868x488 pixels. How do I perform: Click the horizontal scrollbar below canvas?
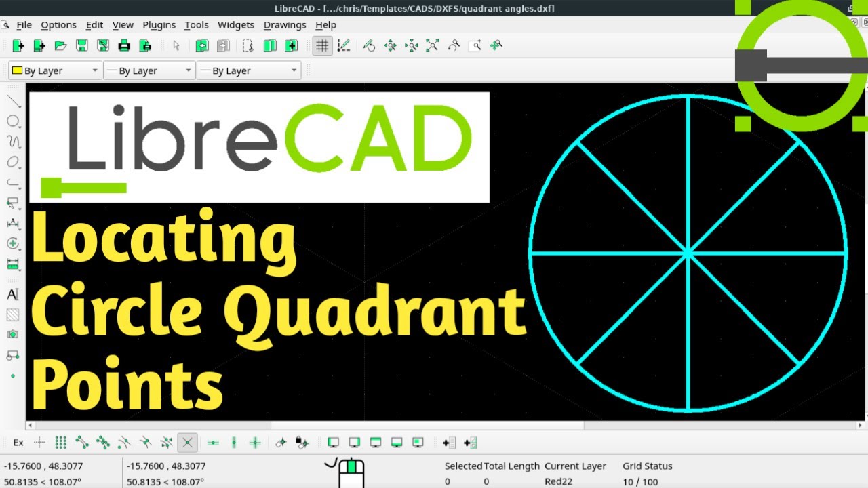[446, 426]
